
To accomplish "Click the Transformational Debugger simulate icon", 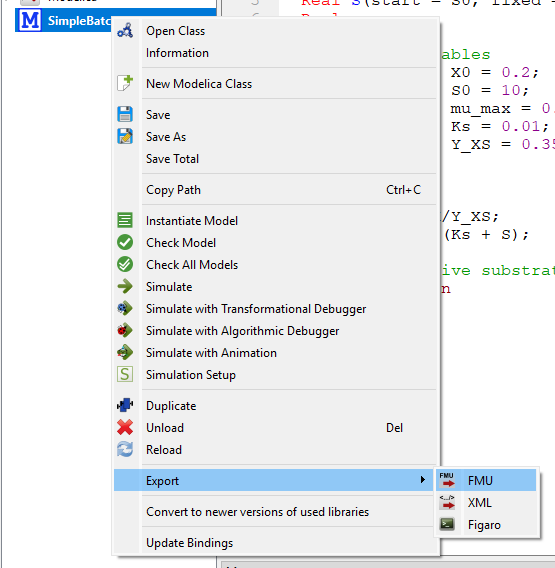I will (x=125, y=309).
